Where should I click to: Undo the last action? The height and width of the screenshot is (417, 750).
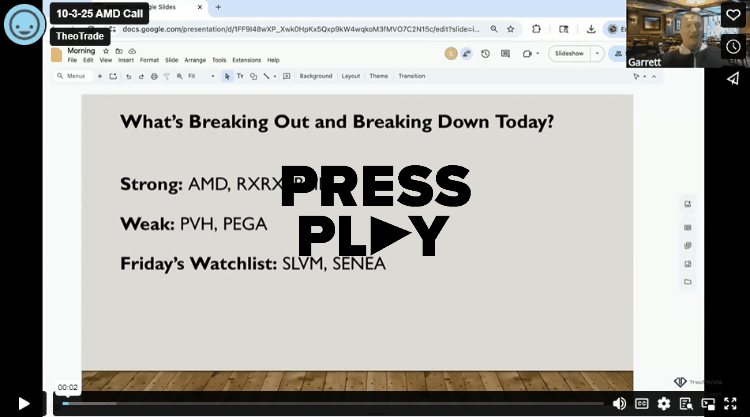129,76
